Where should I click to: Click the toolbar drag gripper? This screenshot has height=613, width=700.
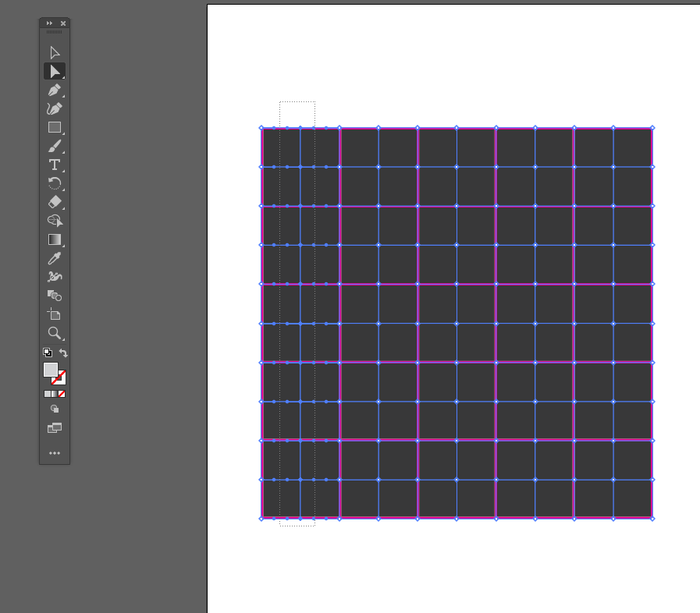[55, 32]
